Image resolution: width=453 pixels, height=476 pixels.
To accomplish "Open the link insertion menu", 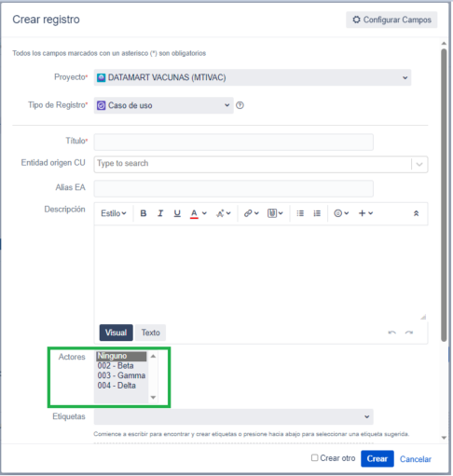I will coord(252,213).
